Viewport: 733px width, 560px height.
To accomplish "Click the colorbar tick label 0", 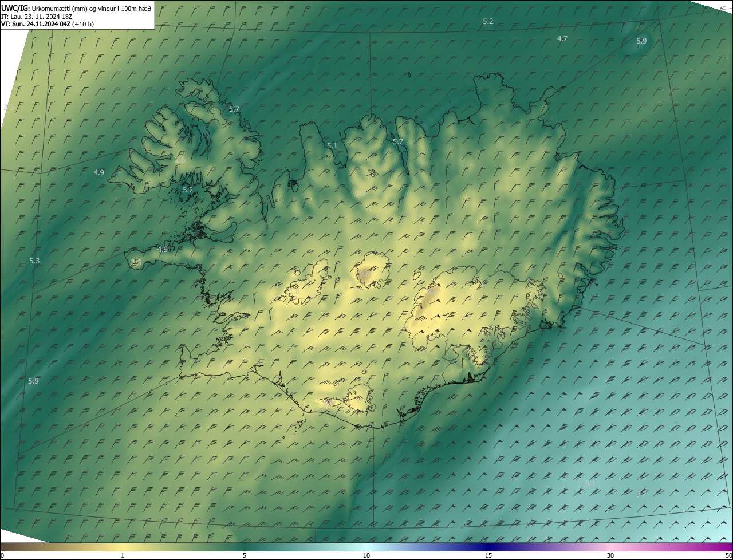I will click(x=2, y=555).
